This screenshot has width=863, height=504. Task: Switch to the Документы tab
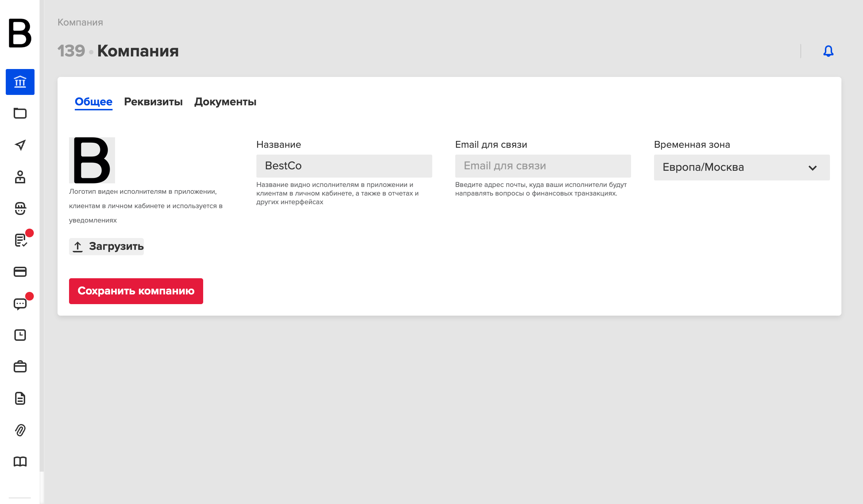(225, 102)
